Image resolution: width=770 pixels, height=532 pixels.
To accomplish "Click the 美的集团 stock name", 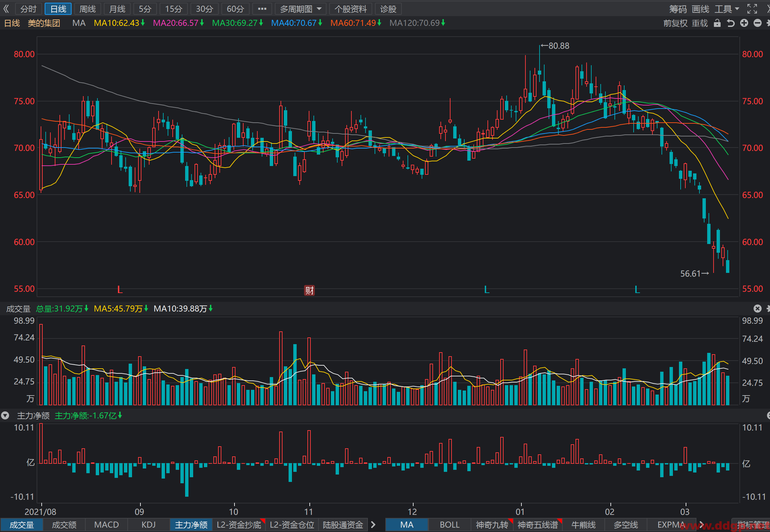I will tap(44, 23).
